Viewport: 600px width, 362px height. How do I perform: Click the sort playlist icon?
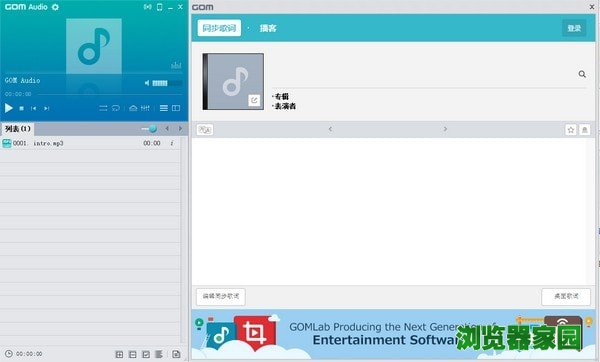click(x=159, y=354)
